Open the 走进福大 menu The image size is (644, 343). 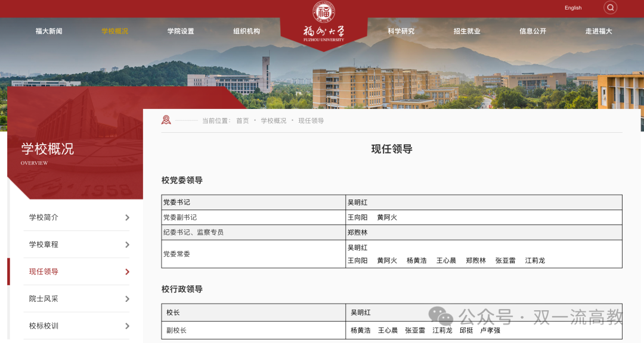pos(598,30)
